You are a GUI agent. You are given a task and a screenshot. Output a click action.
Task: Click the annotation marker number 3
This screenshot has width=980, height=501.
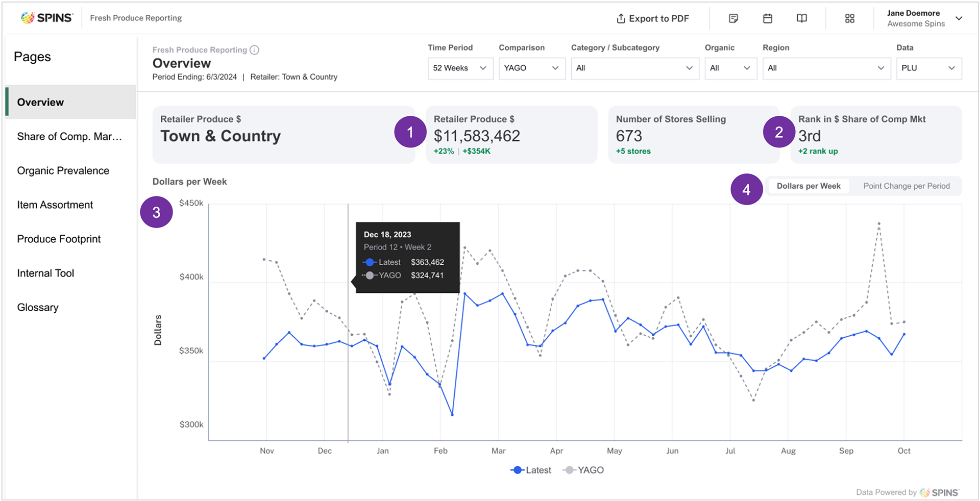click(156, 212)
